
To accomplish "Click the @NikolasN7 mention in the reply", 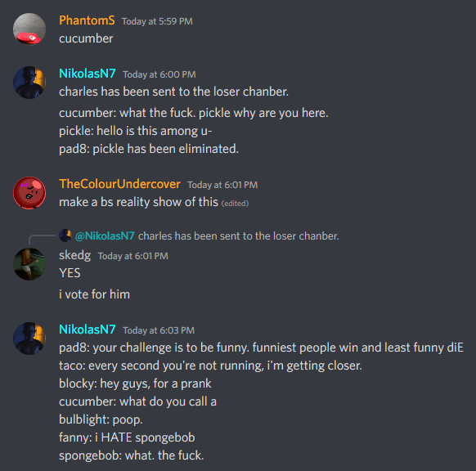I will (x=105, y=235).
